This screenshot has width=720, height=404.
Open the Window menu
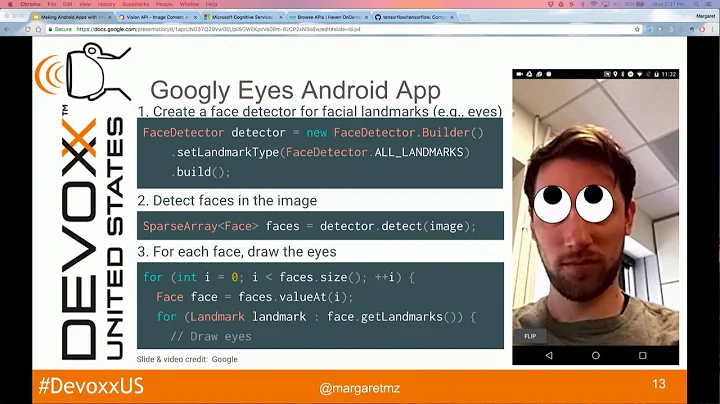pyautogui.click(x=189, y=4)
